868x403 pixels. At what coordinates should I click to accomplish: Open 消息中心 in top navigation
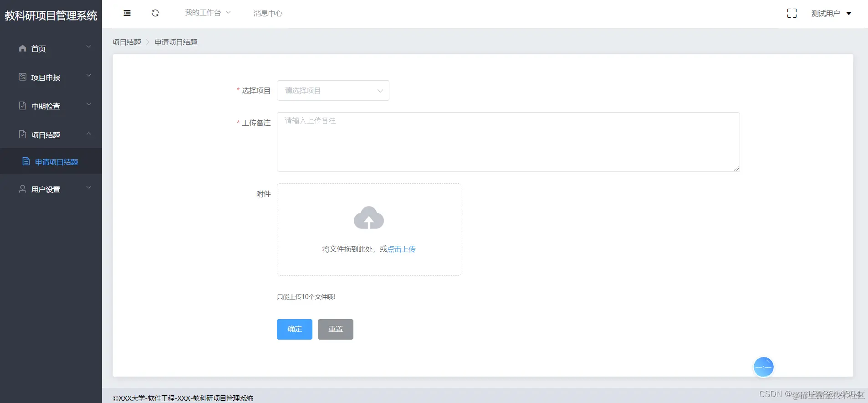(268, 14)
